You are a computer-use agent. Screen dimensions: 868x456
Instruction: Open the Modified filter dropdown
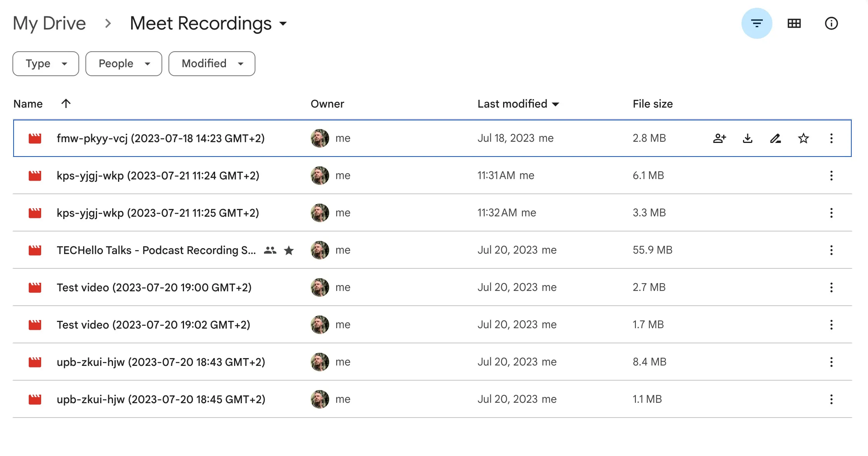[x=212, y=63]
